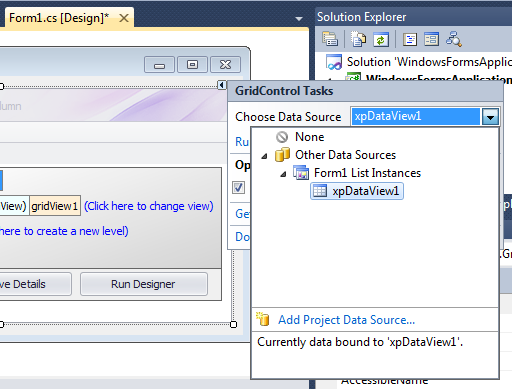The height and width of the screenshot is (389, 512).
Task: Open the document tab list dropdown arrow
Action: [299, 19]
